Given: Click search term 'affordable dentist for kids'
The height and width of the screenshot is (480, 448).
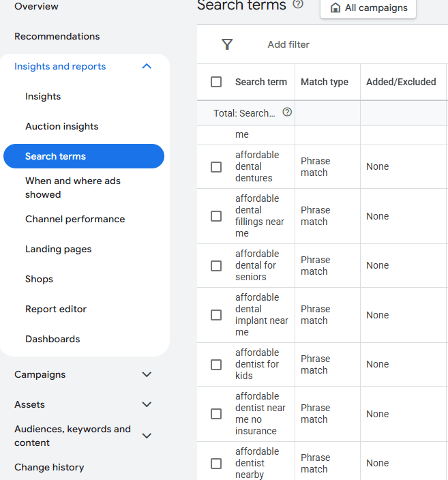Looking at the screenshot, I should click(x=257, y=364).
